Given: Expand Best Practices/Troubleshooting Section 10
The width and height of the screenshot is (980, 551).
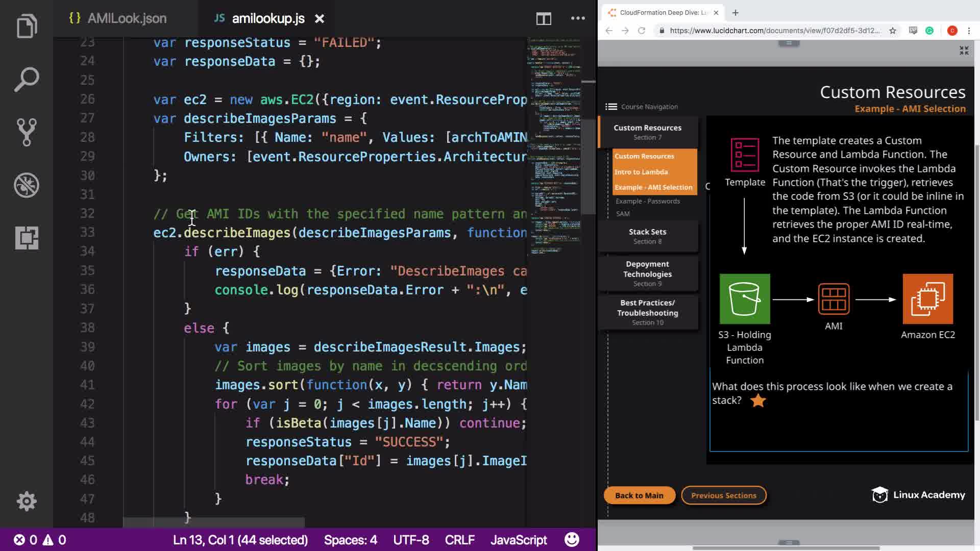Looking at the screenshot, I should pyautogui.click(x=647, y=312).
